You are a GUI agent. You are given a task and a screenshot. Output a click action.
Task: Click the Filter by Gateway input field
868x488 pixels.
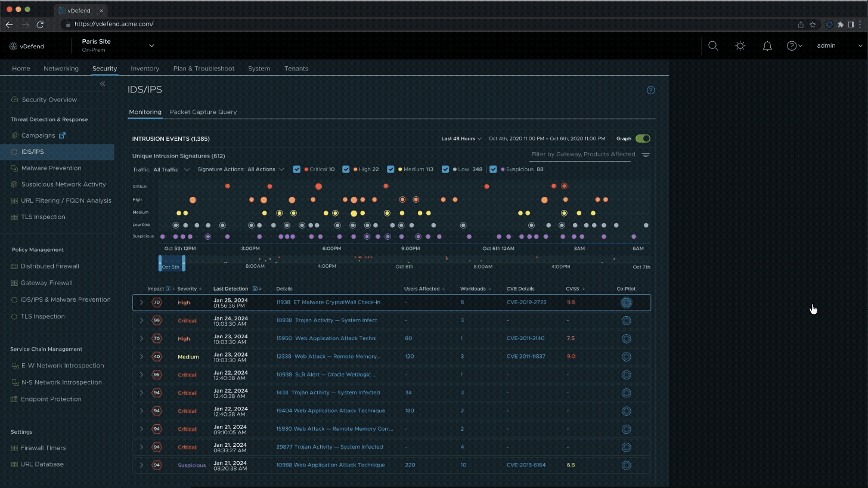coord(582,155)
